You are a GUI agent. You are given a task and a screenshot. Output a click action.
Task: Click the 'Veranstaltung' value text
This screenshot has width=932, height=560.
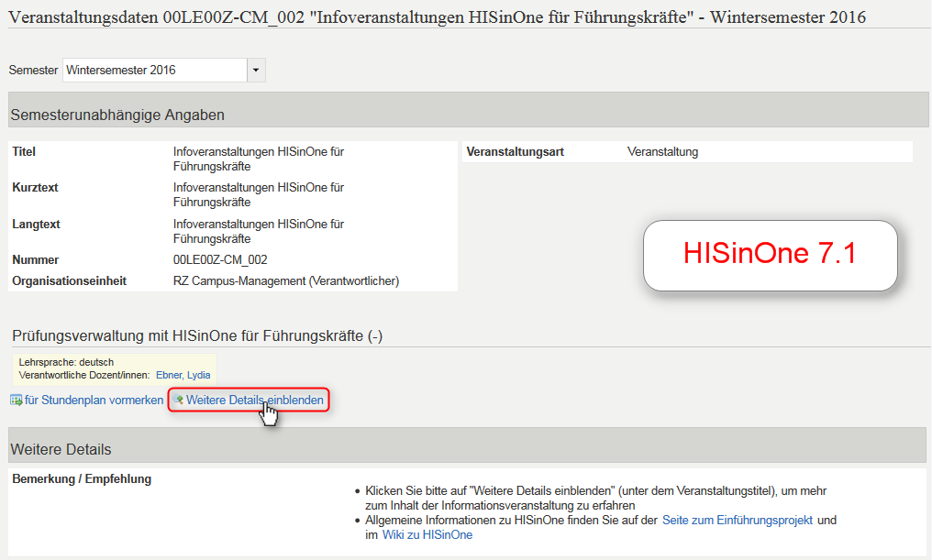(662, 152)
